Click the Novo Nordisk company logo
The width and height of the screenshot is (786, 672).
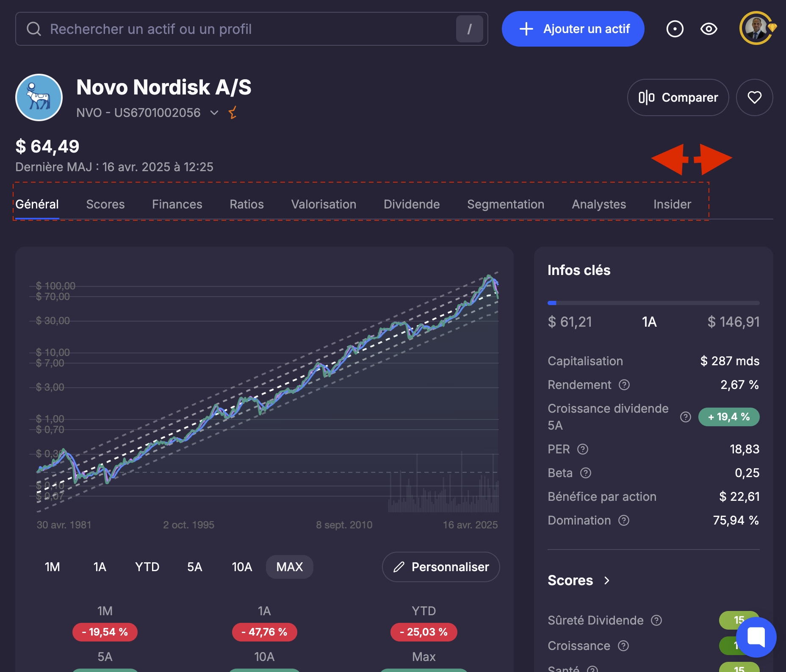(39, 97)
